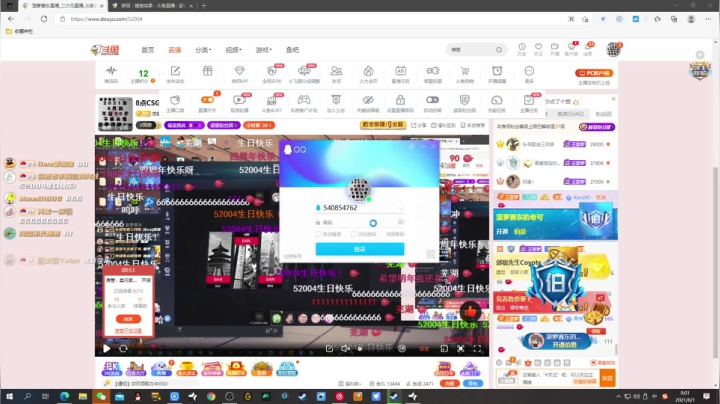The width and height of the screenshot is (720, 404).
Task: Click the edit/post update pencil icon
Action: pos(175,71)
